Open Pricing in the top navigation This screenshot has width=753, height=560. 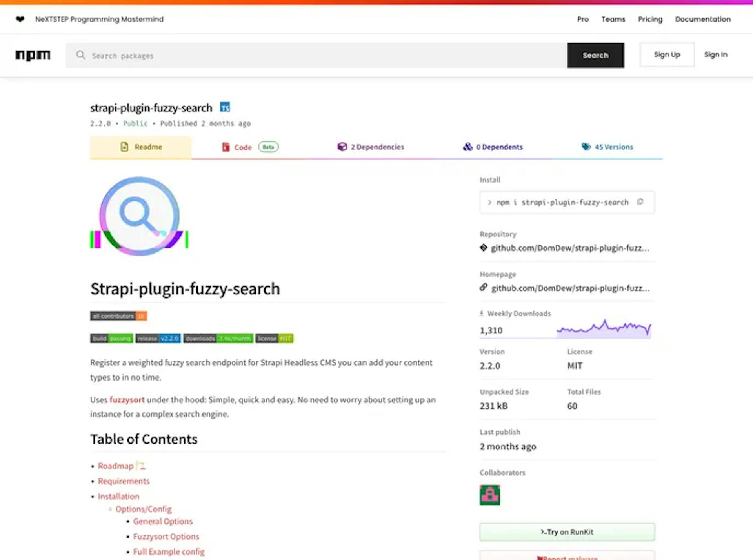click(650, 19)
